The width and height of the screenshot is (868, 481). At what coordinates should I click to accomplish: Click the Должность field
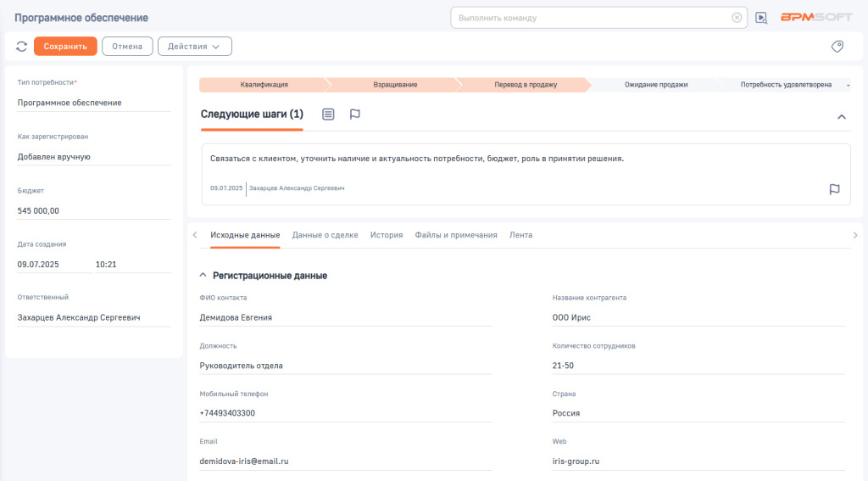pyautogui.click(x=346, y=366)
